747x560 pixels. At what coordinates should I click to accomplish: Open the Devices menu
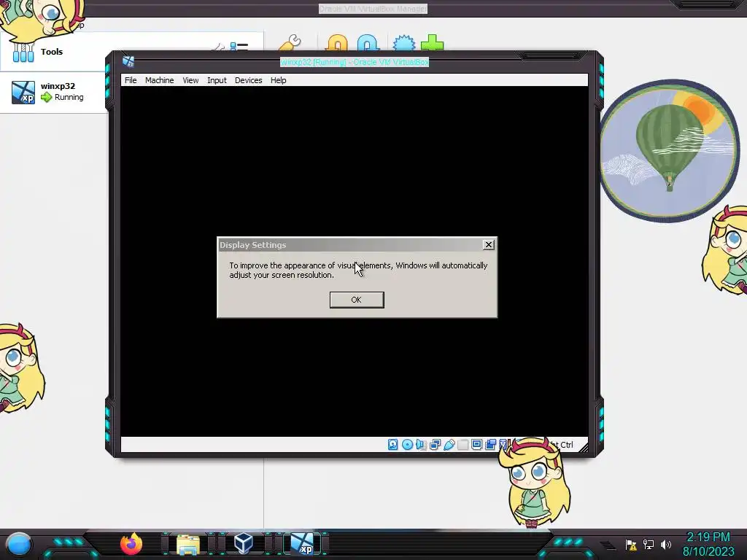(248, 80)
